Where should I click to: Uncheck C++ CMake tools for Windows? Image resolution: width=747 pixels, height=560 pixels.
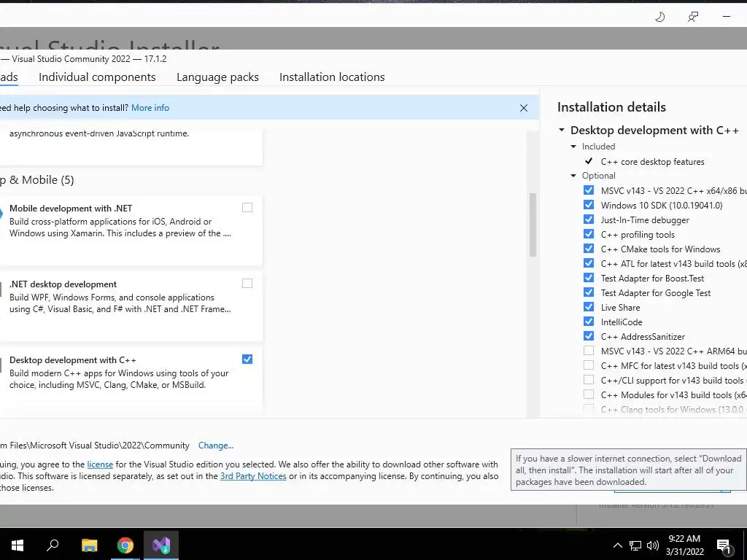point(589,249)
